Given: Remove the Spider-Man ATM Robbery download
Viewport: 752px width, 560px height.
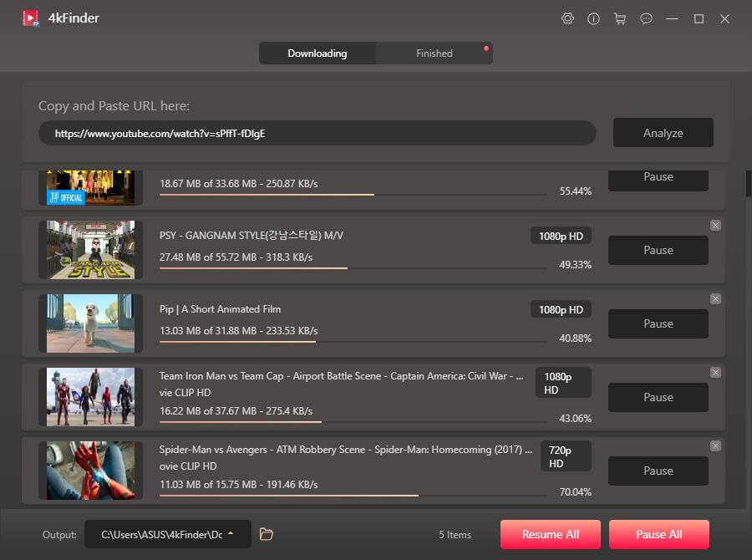Looking at the screenshot, I should 715,446.
